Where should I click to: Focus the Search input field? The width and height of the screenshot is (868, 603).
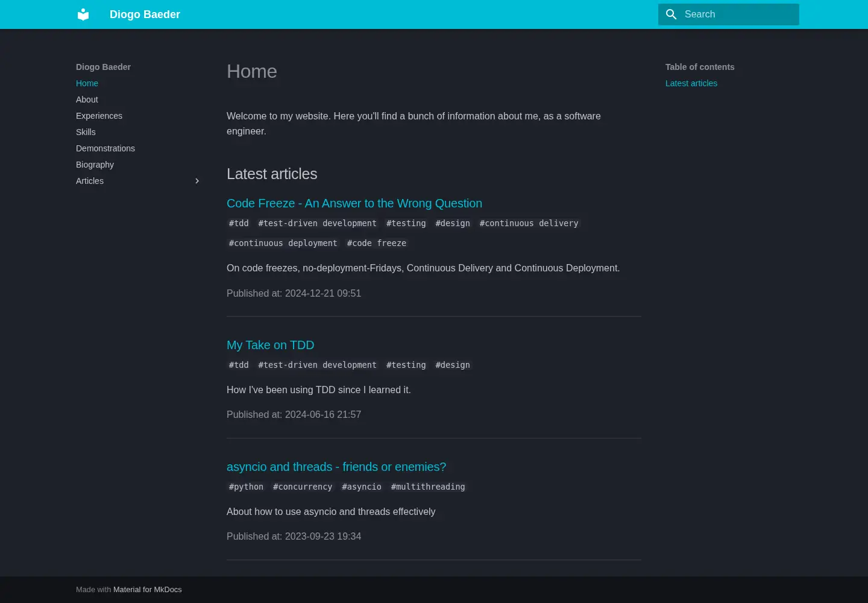[x=729, y=14]
